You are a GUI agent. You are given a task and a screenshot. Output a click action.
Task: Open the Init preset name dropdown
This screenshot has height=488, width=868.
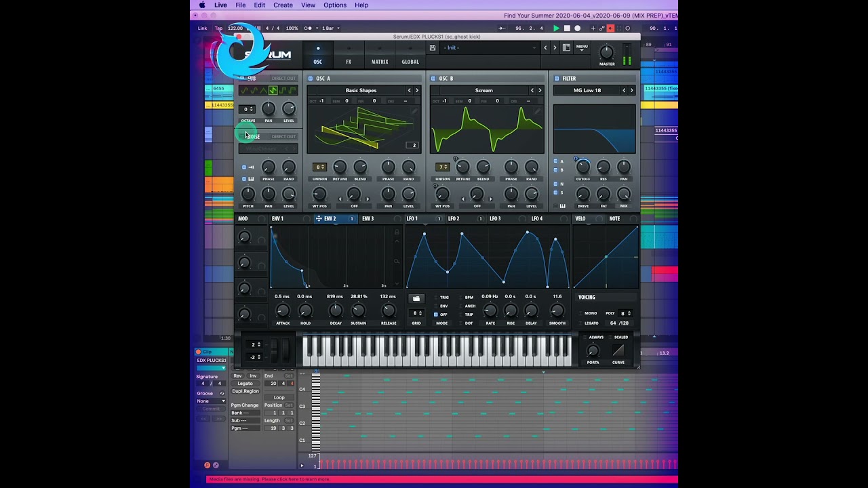(490, 47)
